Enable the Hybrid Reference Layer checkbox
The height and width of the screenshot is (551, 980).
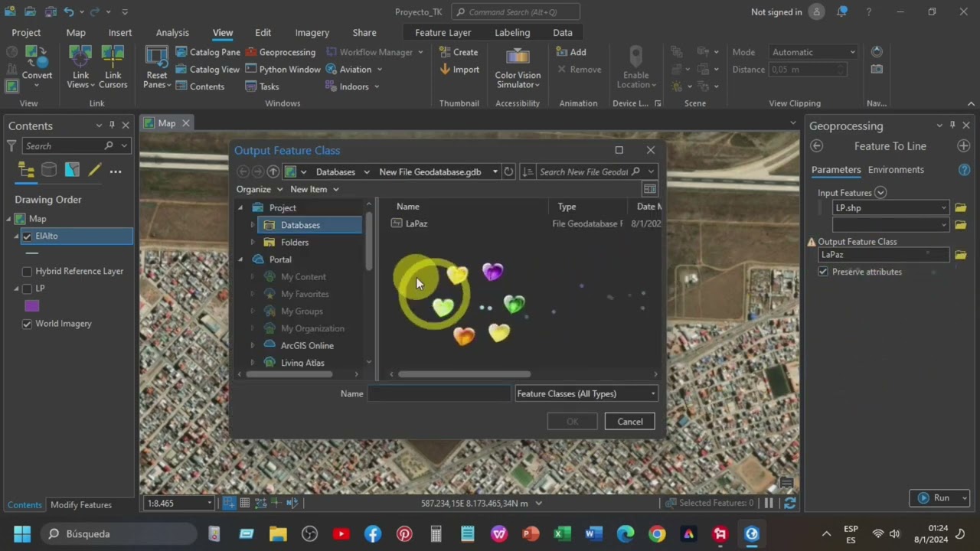click(28, 272)
